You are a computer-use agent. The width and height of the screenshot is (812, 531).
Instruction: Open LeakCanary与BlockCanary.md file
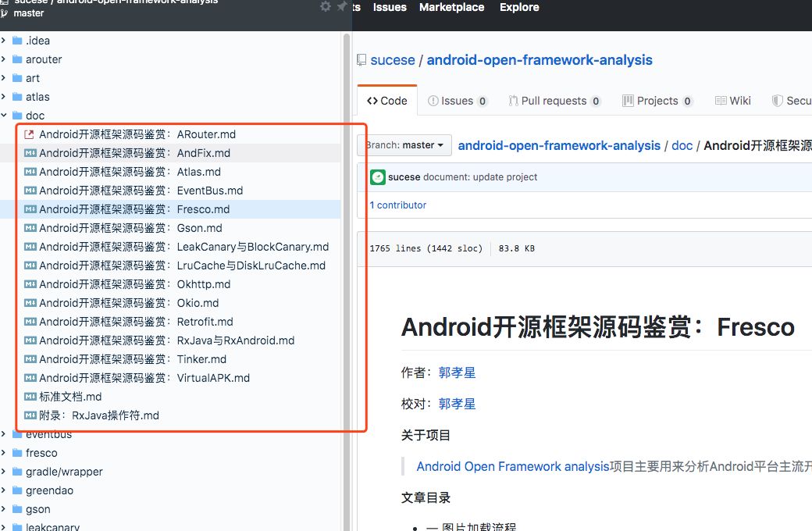click(x=183, y=247)
